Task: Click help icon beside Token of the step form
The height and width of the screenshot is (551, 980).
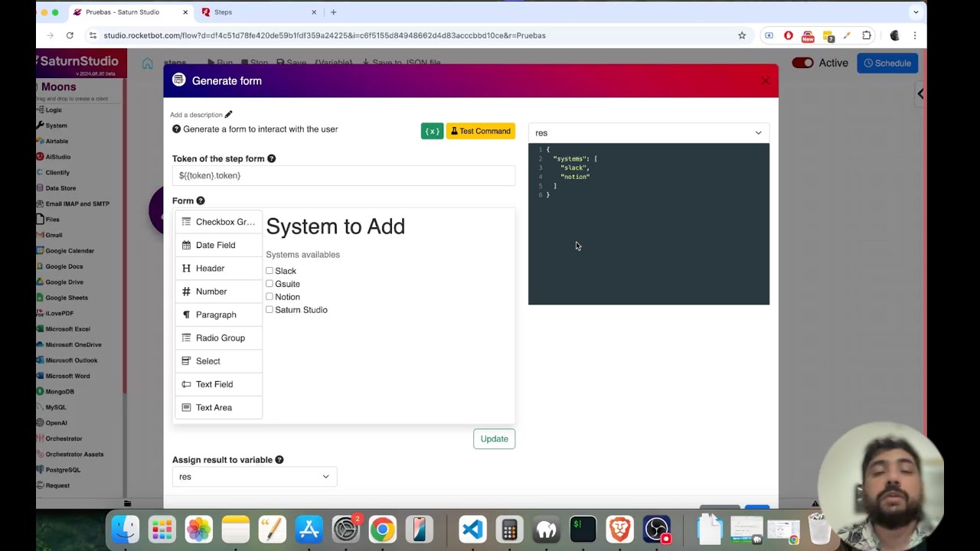Action: point(271,158)
